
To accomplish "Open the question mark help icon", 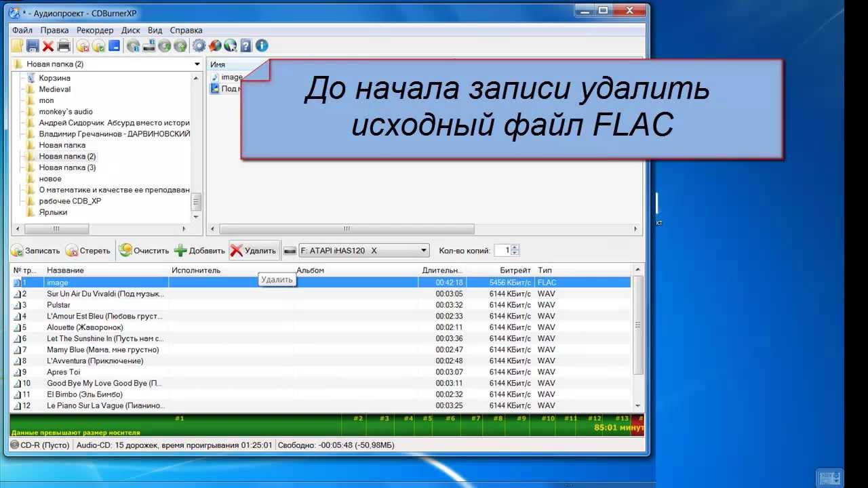I will point(245,46).
